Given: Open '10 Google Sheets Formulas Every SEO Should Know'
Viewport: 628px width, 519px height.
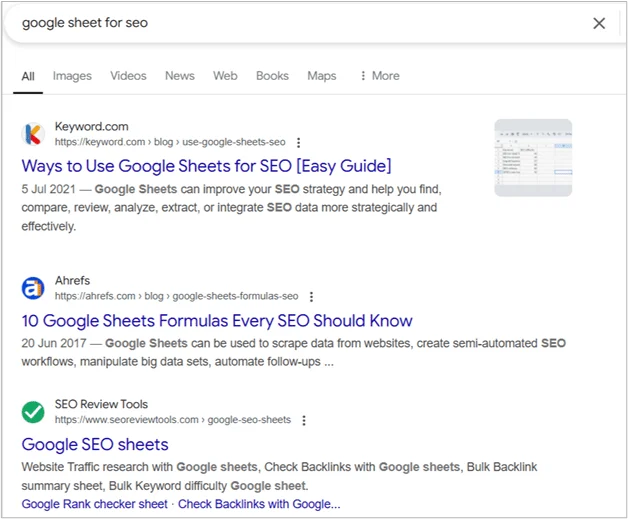Looking at the screenshot, I should [217, 321].
